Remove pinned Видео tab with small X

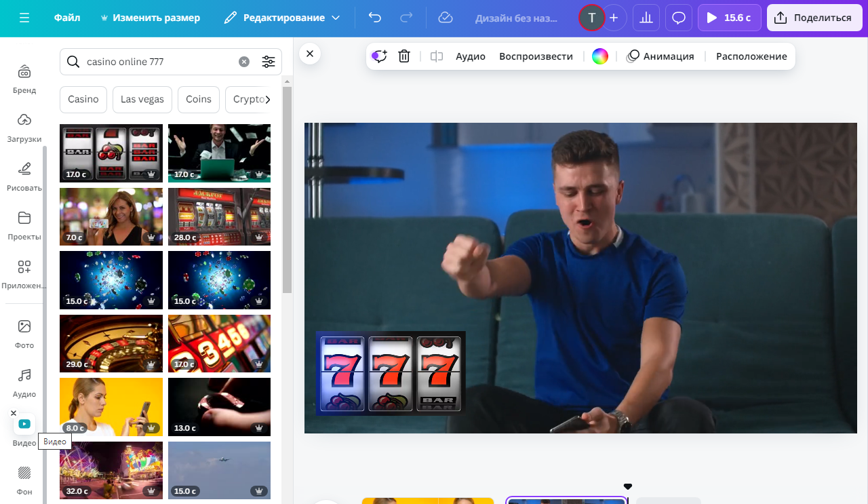pos(14,413)
